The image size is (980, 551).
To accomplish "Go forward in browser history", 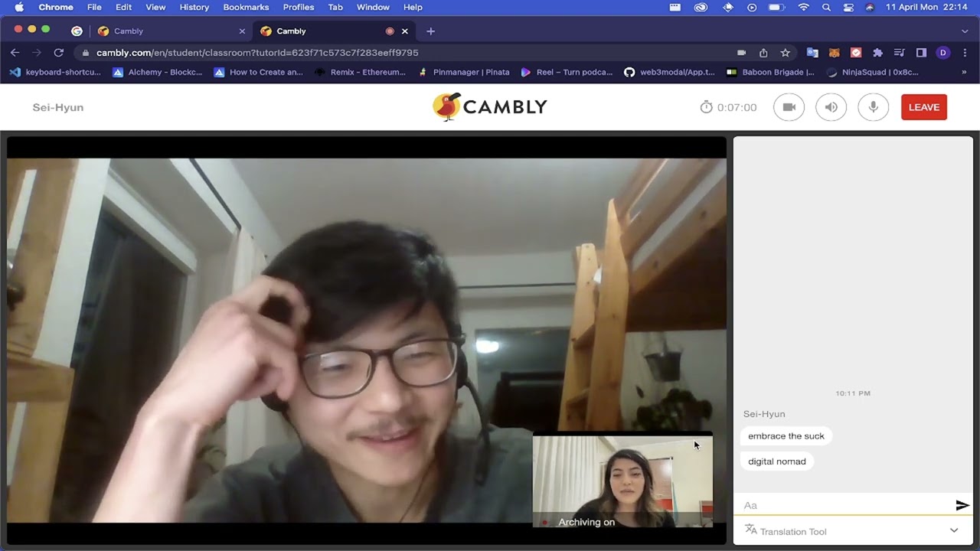I will point(36,53).
